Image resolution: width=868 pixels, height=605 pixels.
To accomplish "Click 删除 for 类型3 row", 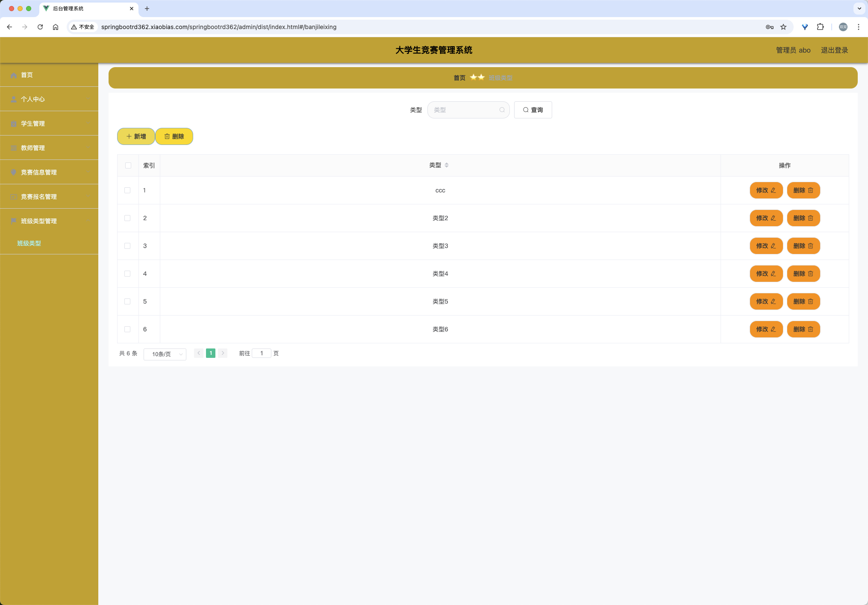I will coord(803,246).
